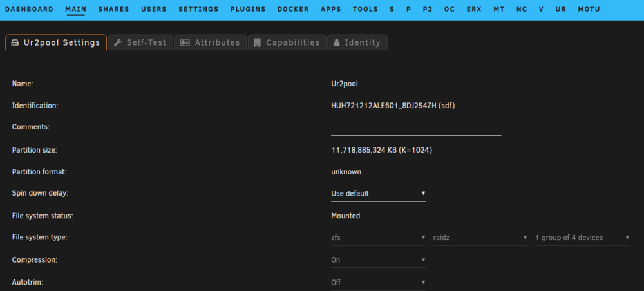Open the Users page
Screen dimensions: 644x291
[154, 9]
